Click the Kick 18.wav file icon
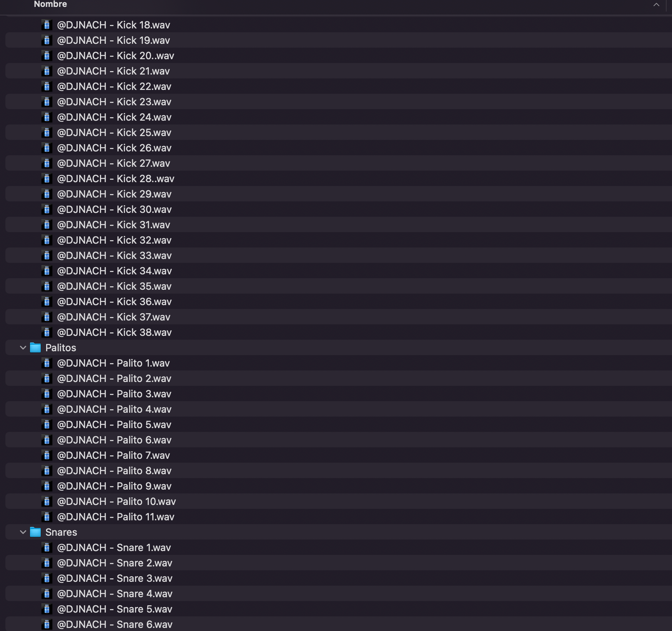 (x=47, y=25)
